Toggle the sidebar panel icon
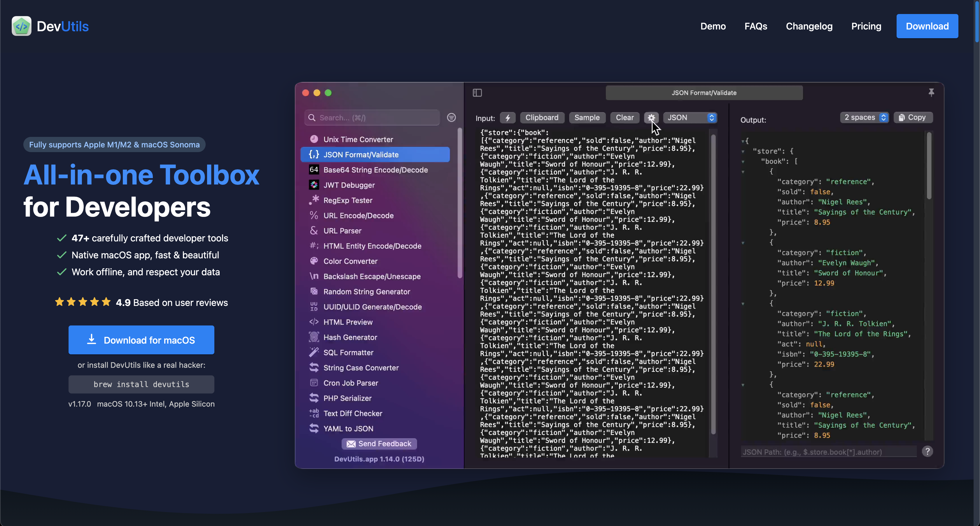Screen dimensions: 980x526 point(477,93)
